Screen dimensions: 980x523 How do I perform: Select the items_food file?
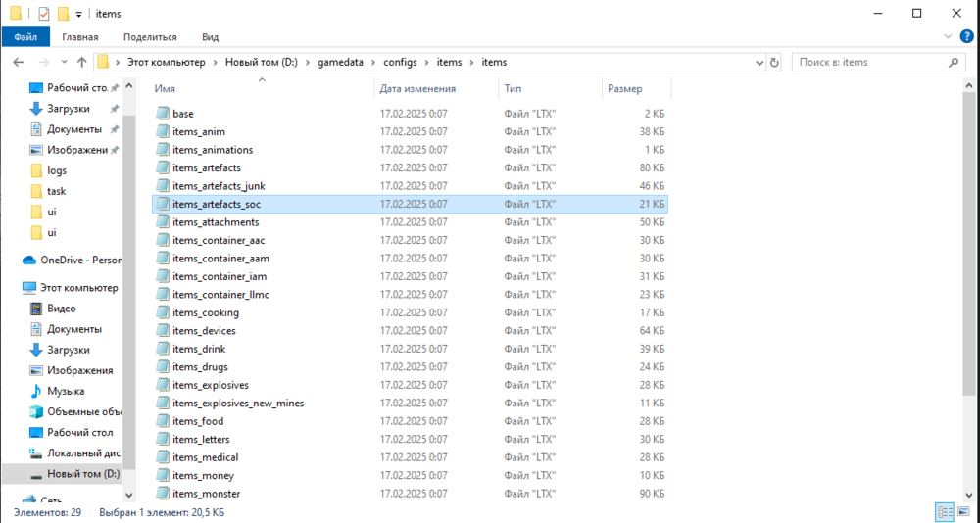(197, 421)
